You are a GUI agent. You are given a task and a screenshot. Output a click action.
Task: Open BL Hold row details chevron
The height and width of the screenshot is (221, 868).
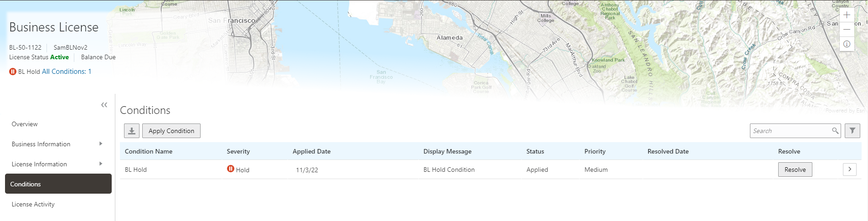pyautogui.click(x=849, y=170)
